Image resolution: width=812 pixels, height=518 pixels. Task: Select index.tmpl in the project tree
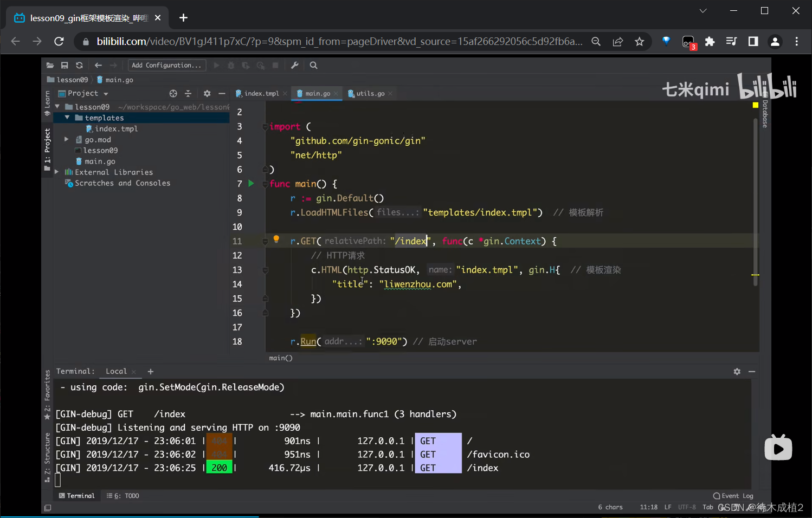(x=112, y=128)
